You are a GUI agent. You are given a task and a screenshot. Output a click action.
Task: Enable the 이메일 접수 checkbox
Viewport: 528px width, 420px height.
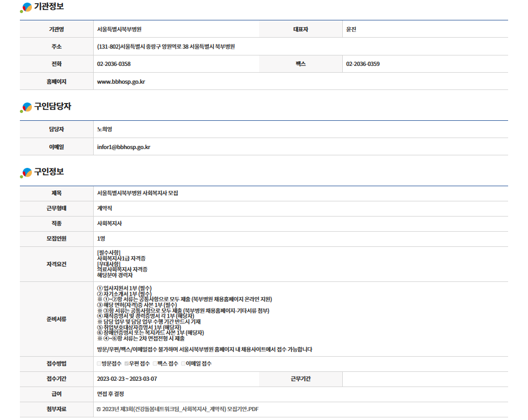[x=183, y=364]
